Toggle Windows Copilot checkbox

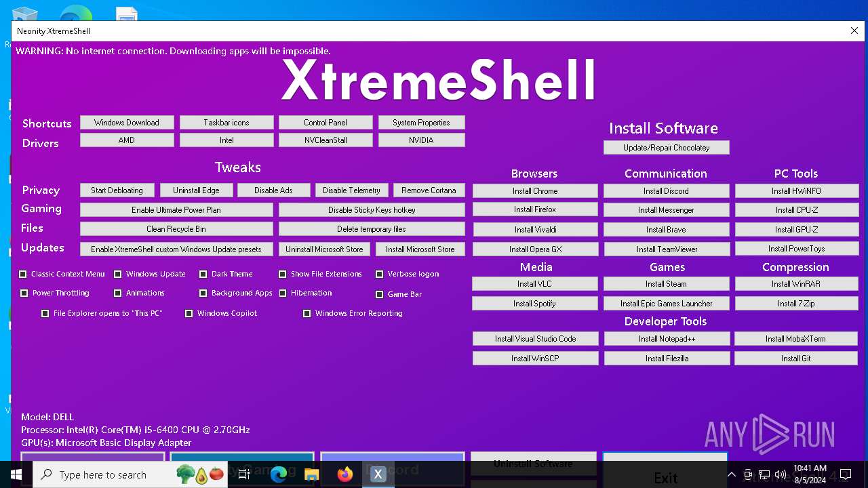pyautogui.click(x=189, y=313)
